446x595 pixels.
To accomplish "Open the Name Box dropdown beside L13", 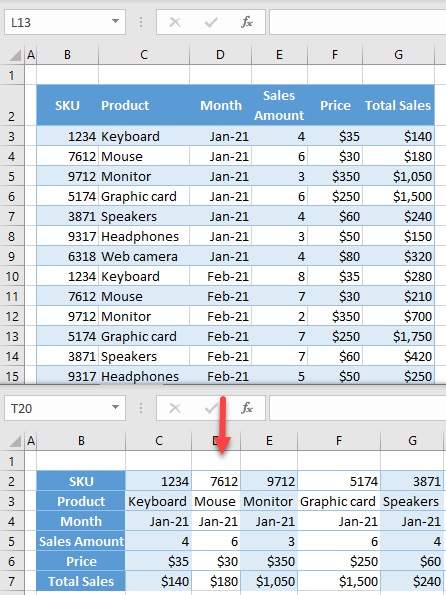I will click(115, 22).
